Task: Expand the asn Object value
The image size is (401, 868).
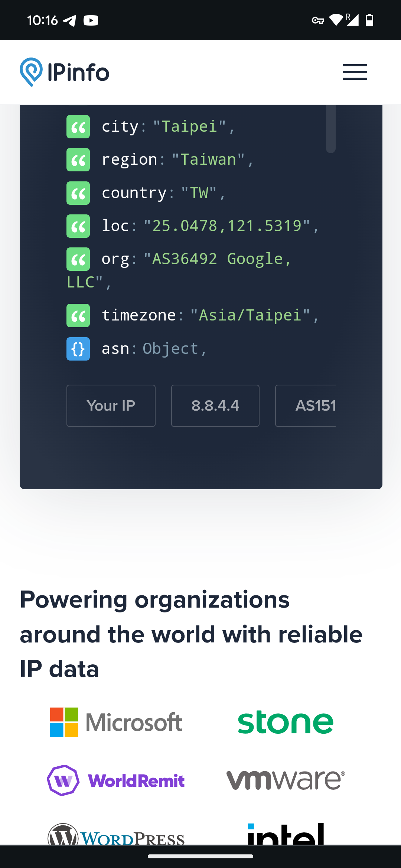Action: [x=170, y=349]
